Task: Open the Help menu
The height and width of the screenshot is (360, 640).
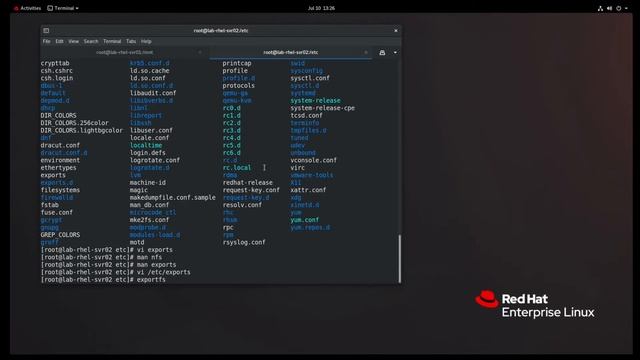Action: point(146,41)
